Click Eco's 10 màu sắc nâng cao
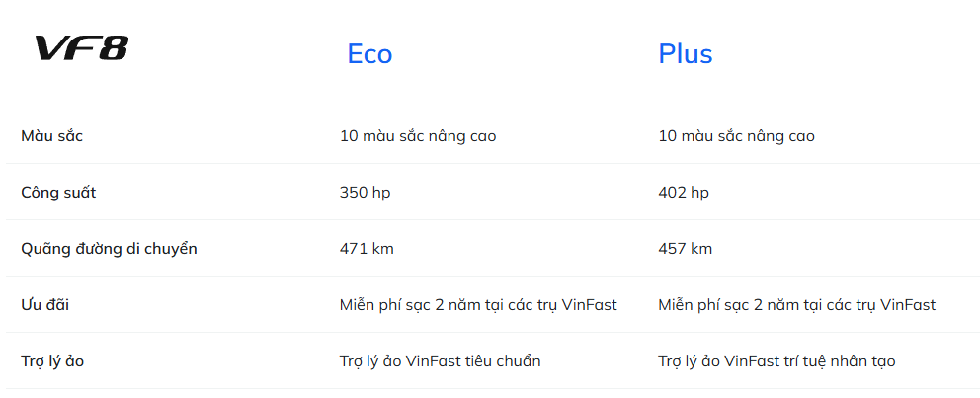Screen dimensions: 980x398 pyautogui.click(x=418, y=136)
